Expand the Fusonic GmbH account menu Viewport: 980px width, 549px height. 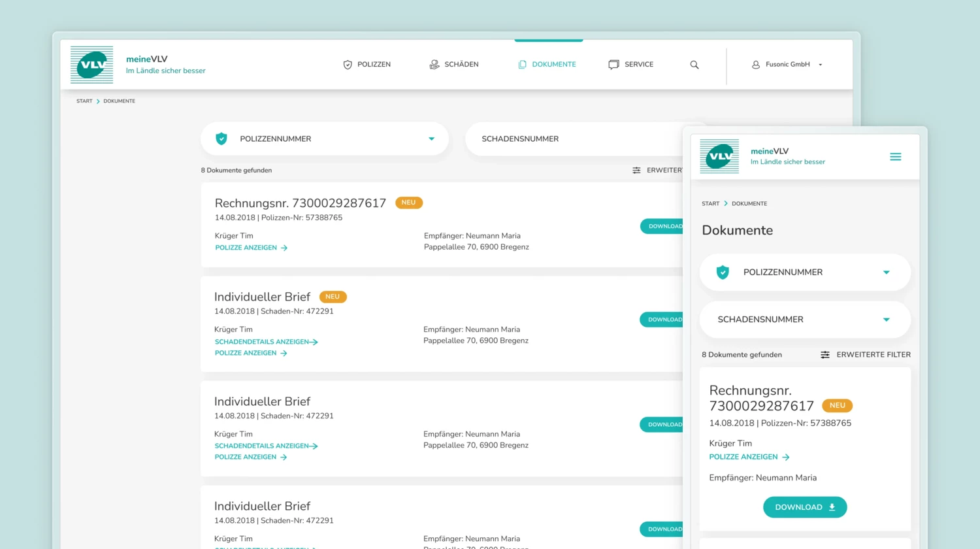click(x=787, y=65)
